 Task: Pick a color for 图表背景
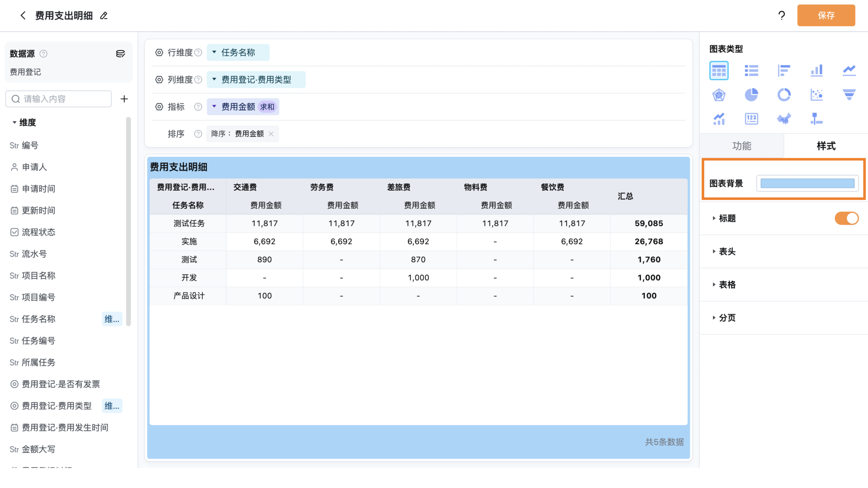(807, 184)
